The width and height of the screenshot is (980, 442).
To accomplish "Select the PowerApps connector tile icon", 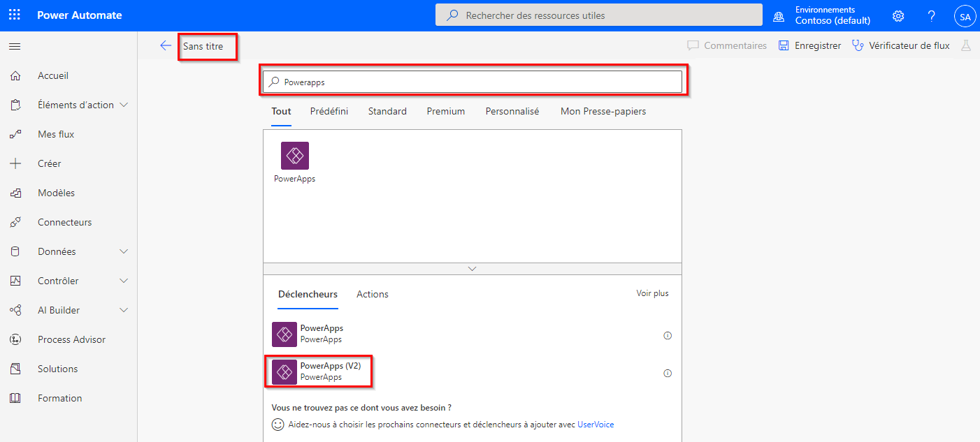I will coord(294,156).
